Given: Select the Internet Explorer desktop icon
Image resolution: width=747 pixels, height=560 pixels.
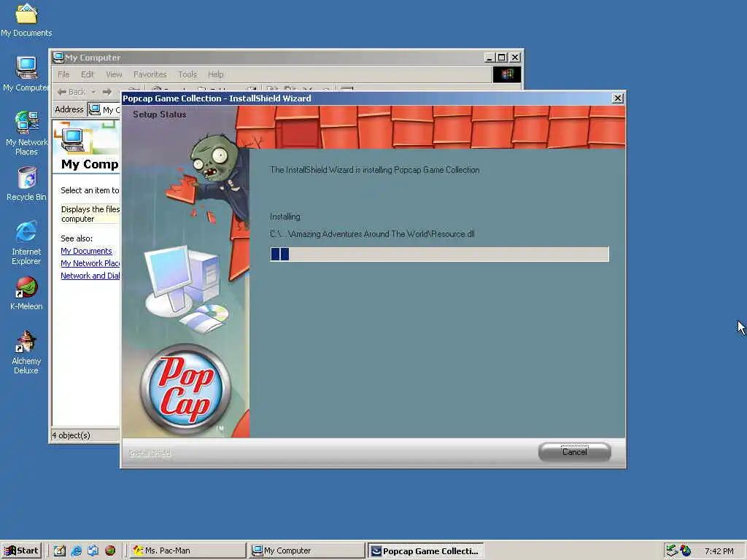Looking at the screenshot, I should pyautogui.click(x=26, y=243).
